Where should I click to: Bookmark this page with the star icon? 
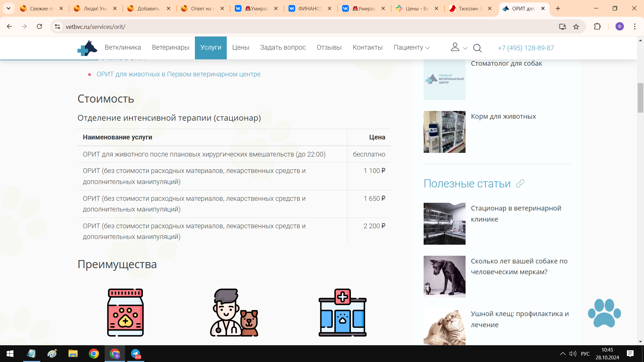point(576,26)
